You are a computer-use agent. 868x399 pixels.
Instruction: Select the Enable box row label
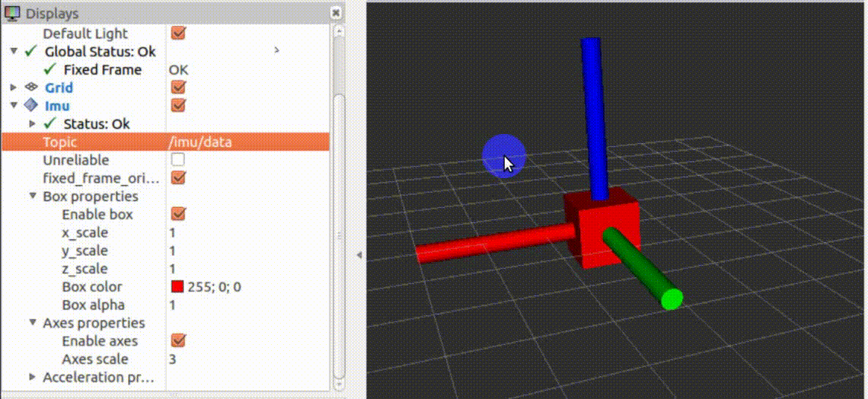[x=97, y=214]
